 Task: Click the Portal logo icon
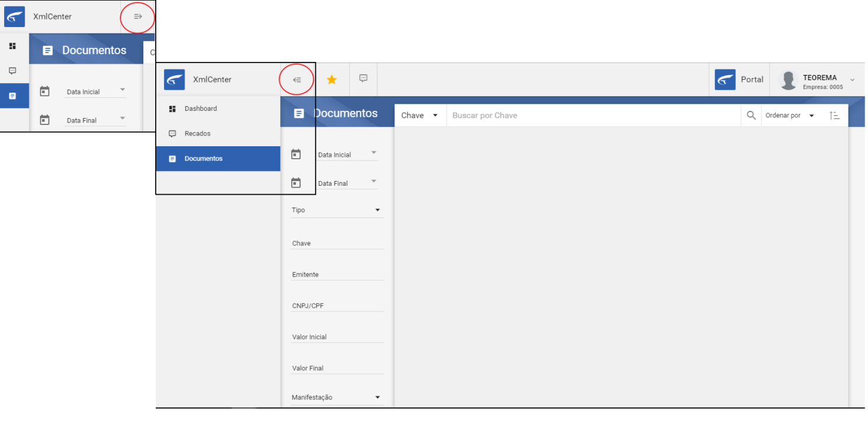pyautogui.click(x=725, y=80)
